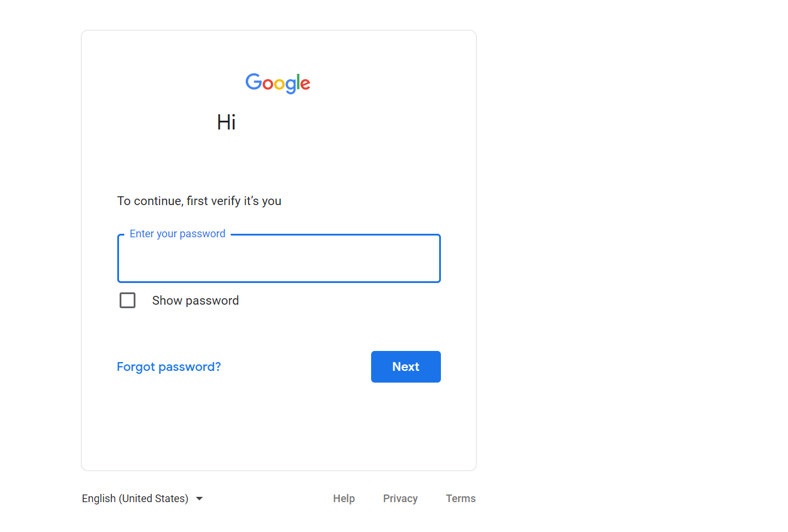Image resolution: width=788 pixels, height=532 pixels.
Task: Click the red e in Google logo
Action: pyautogui.click(x=305, y=84)
